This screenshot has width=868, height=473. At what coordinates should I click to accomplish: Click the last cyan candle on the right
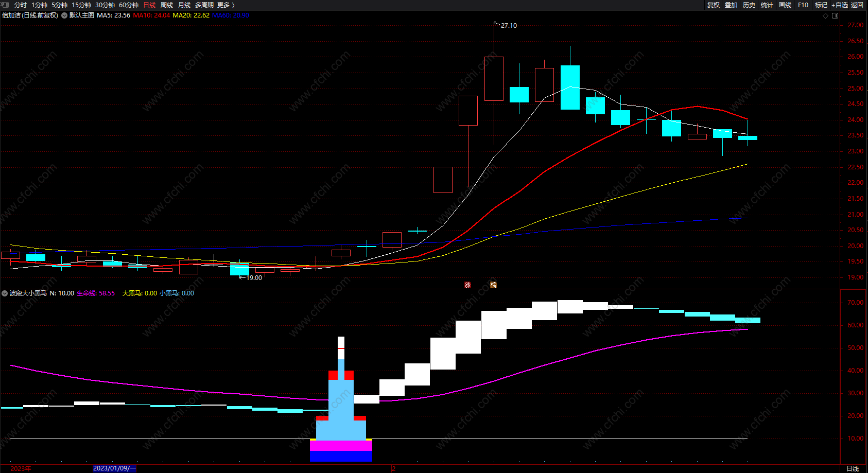[748, 138]
